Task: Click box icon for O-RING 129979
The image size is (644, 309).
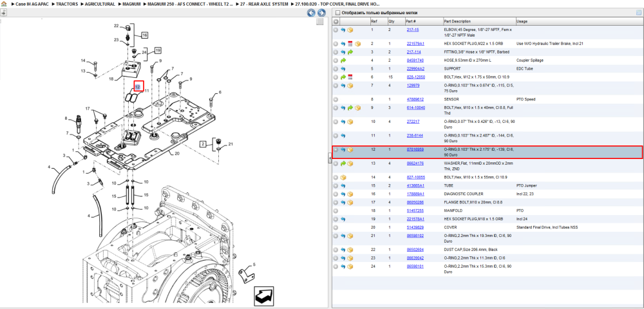Action: click(x=350, y=86)
